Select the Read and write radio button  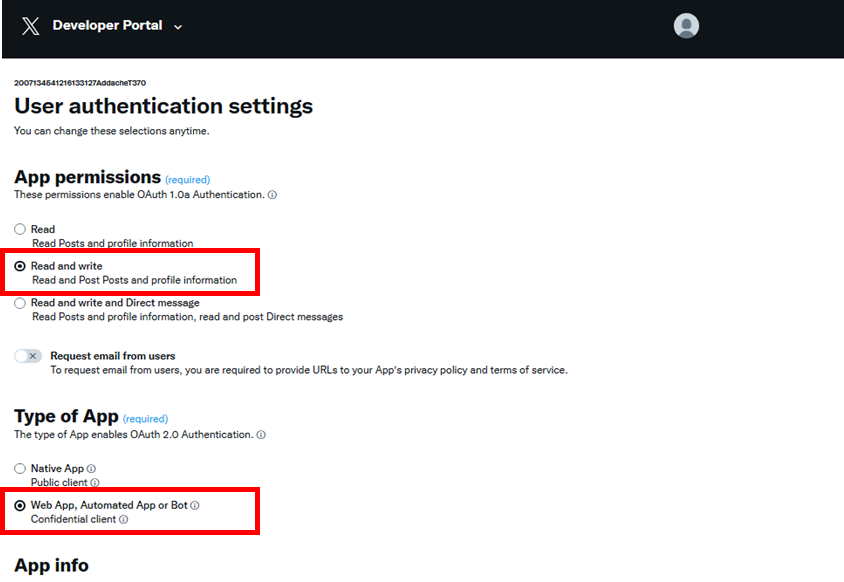[20, 267]
